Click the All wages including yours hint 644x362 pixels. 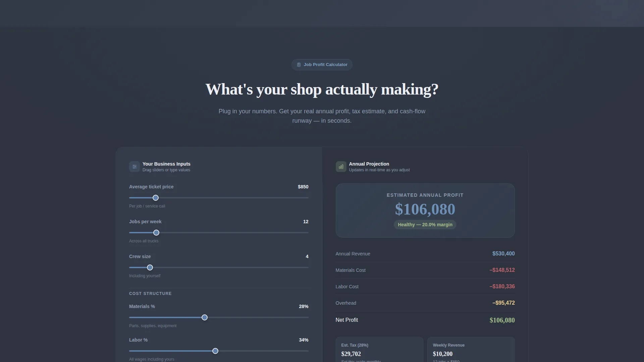(x=152, y=359)
